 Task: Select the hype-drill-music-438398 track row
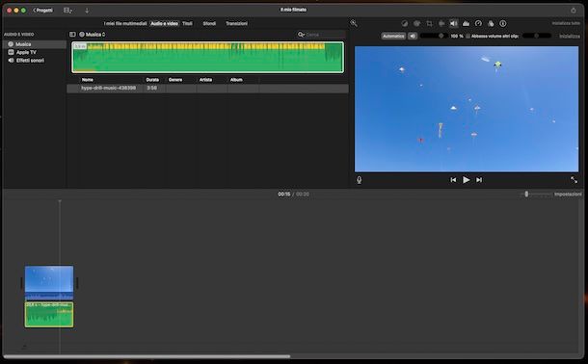207,88
